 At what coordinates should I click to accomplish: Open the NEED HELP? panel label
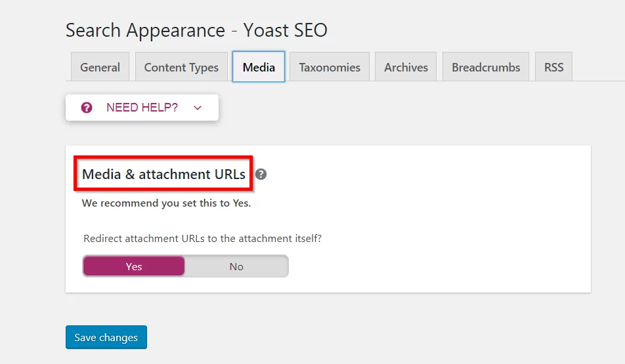[x=142, y=108]
